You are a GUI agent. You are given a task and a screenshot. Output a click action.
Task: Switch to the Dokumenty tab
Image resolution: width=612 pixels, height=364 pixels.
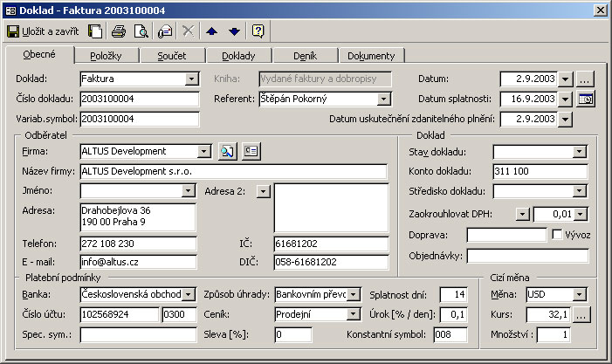pos(370,56)
